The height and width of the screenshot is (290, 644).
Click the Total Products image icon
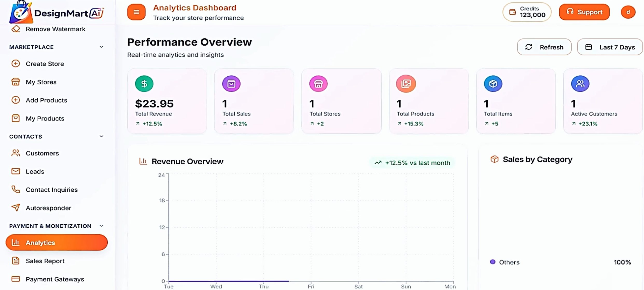coord(406,84)
